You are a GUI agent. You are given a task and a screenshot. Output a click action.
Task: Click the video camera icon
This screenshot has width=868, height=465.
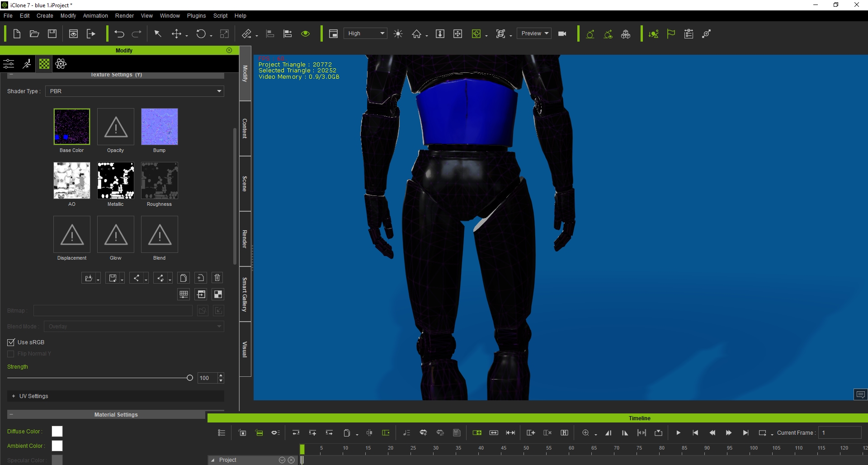(x=562, y=34)
